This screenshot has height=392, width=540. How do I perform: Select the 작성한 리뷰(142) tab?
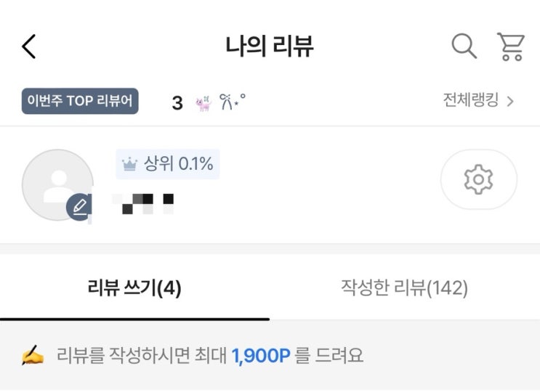click(404, 288)
